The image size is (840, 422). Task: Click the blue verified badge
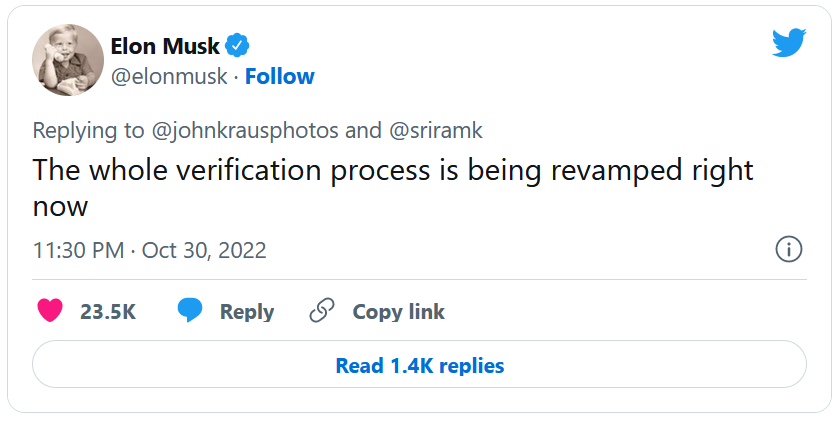coord(237,45)
